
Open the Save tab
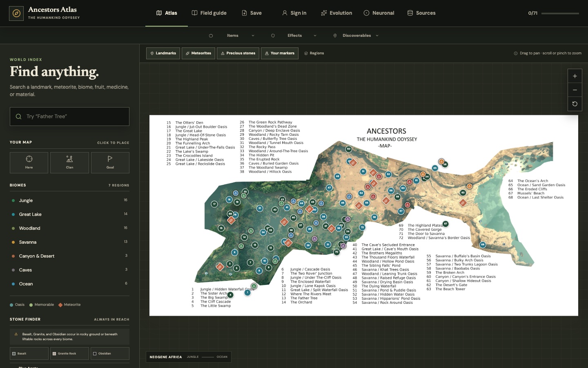(252, 13)
